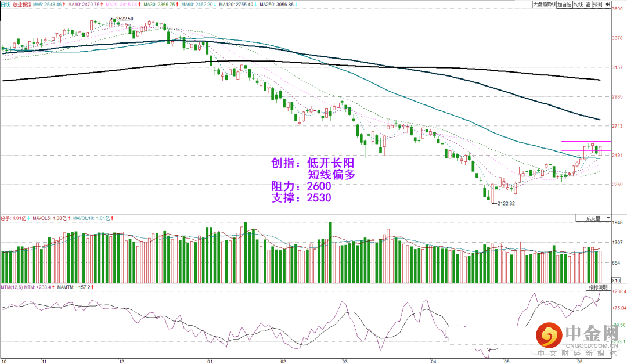This screenshot has height=364, width=627.
Task: Toggle the 均线 moving averages
Action: point(578,5)
